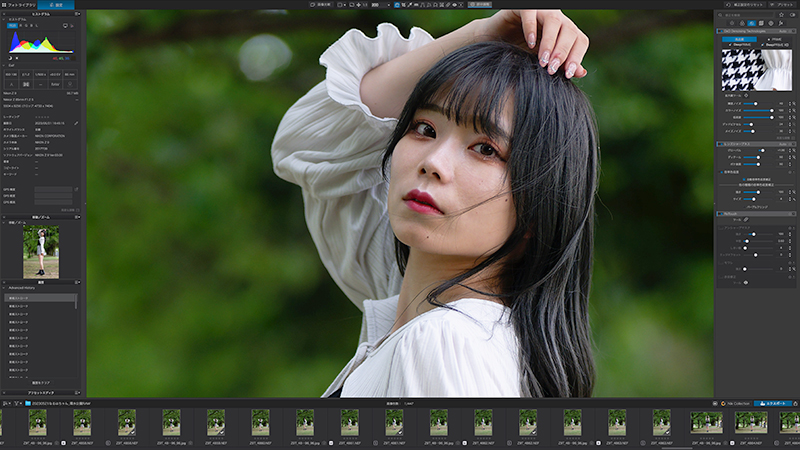Switch to the 設定 (Customize) tab

[x=56, y=5]
